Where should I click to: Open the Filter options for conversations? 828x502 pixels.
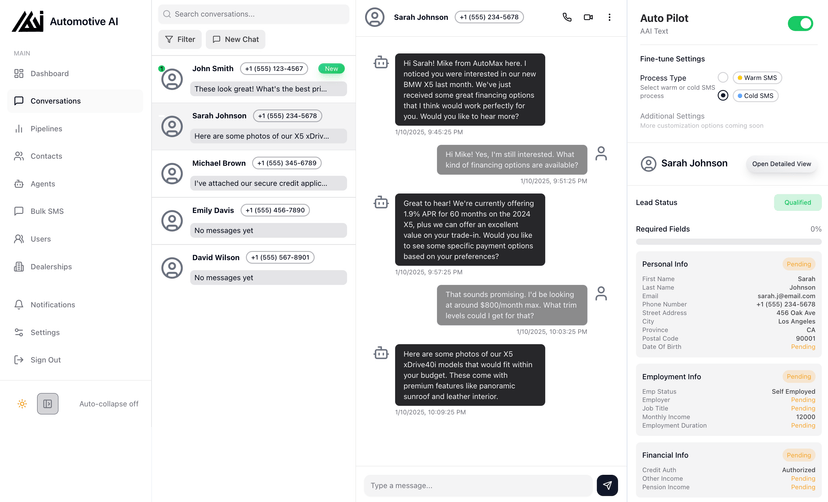[179, 39]
